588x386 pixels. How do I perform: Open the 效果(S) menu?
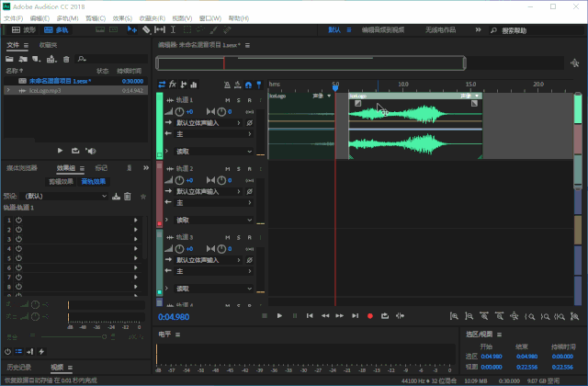[122, 18]
